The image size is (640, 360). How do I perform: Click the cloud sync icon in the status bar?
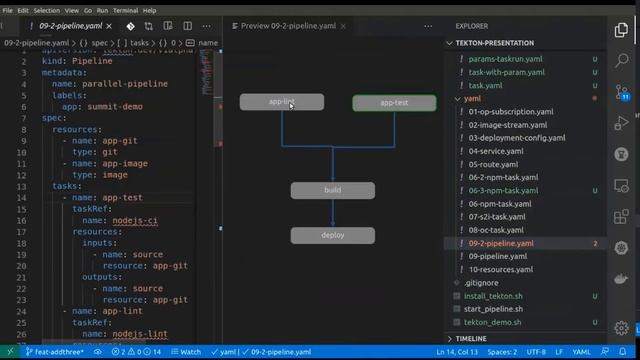coord(98,352)
